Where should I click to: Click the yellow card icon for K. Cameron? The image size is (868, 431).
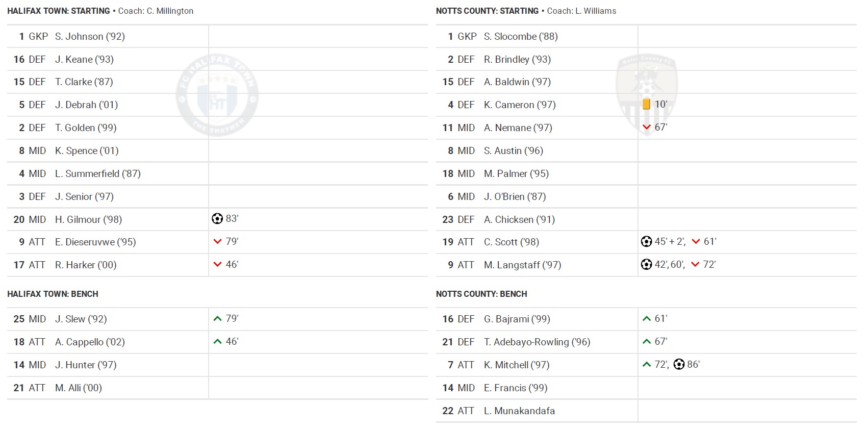(x=646, y=104)
